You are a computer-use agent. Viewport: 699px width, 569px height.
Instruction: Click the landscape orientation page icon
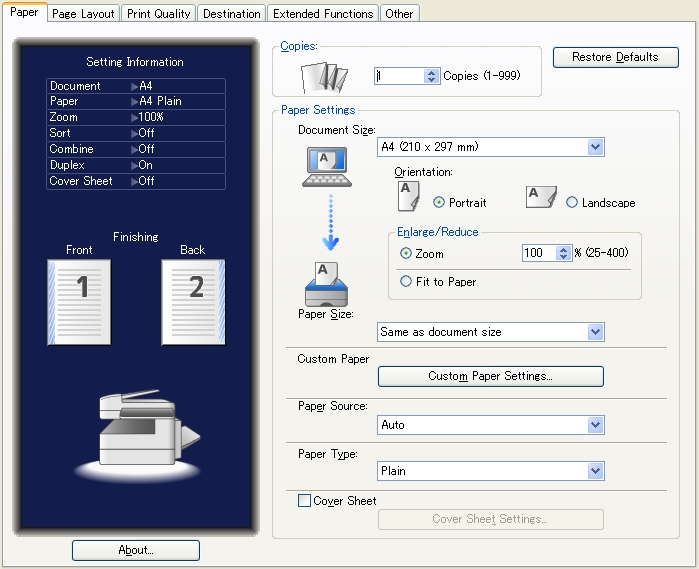tap(540, 197)
